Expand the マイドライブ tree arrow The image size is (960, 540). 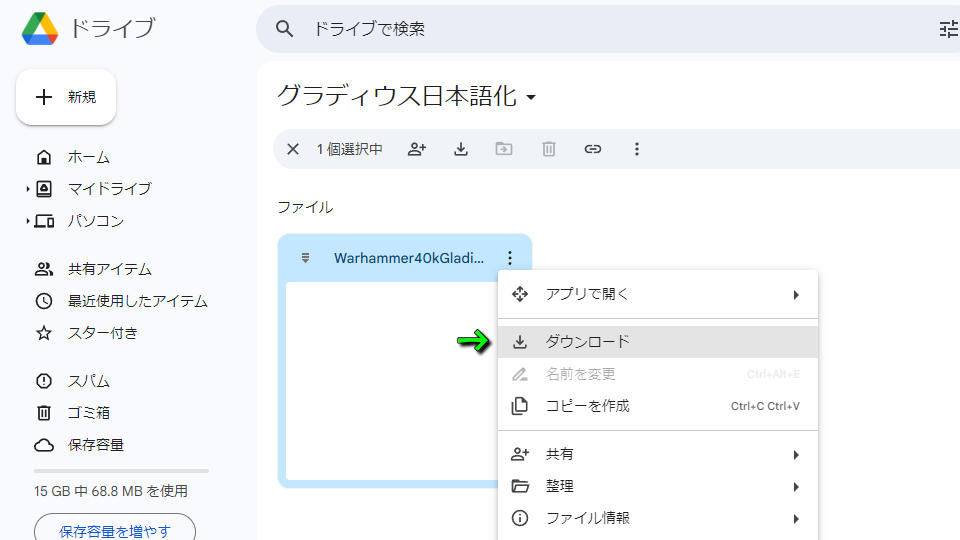[28, 189]
